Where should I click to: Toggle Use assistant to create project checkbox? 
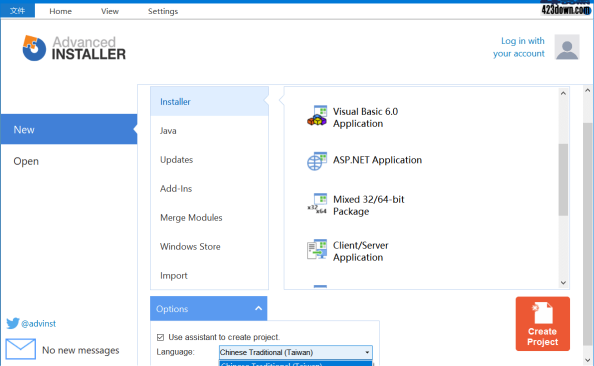point(160,337)
